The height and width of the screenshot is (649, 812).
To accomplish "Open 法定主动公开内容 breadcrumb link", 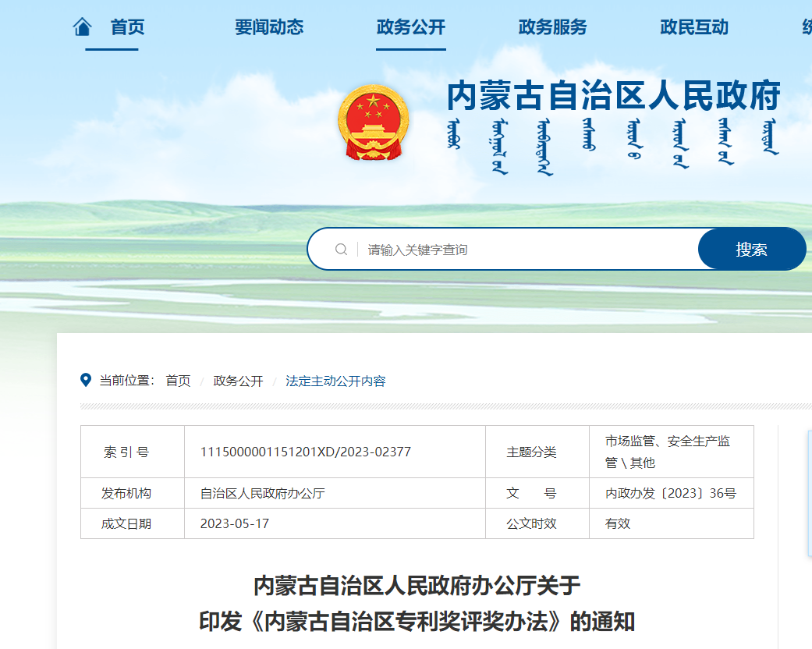I will click(335, 381).
